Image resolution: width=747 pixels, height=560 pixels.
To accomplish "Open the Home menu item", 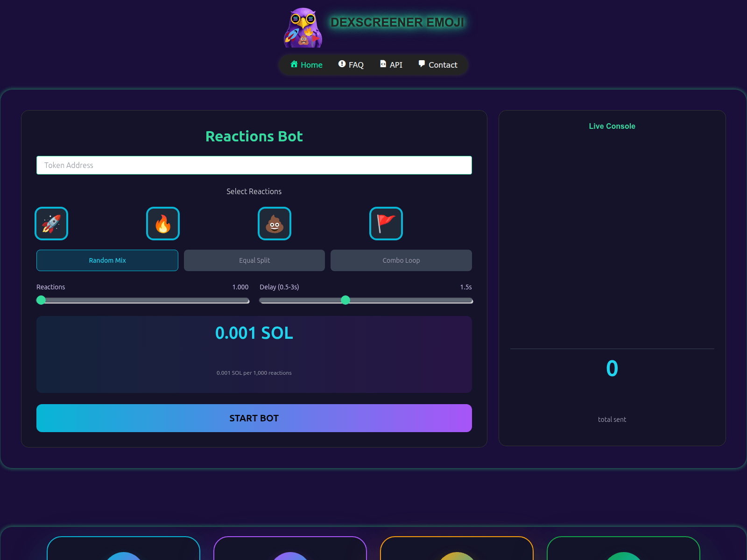I will click(x=306, y=65).
